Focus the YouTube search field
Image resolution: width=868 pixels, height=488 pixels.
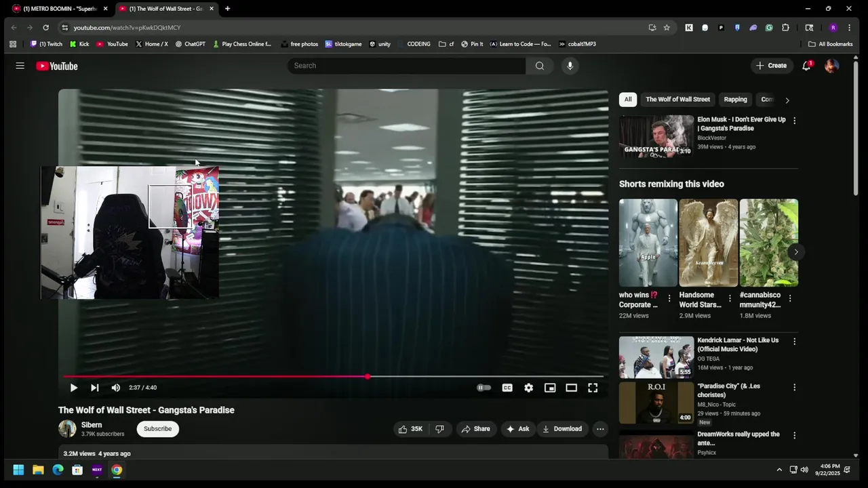pyautogui.click(x=407, y=66)
